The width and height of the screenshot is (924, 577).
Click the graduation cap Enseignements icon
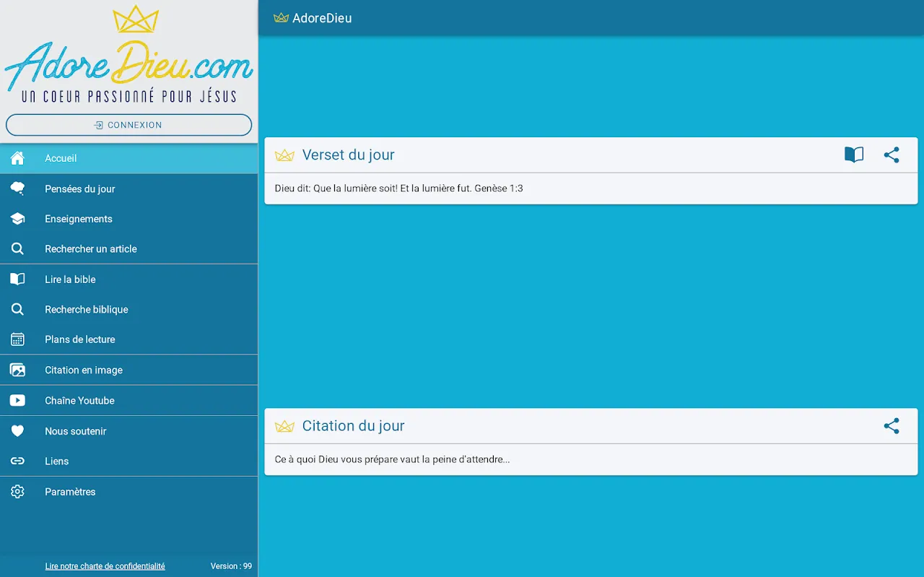[17, 219]
